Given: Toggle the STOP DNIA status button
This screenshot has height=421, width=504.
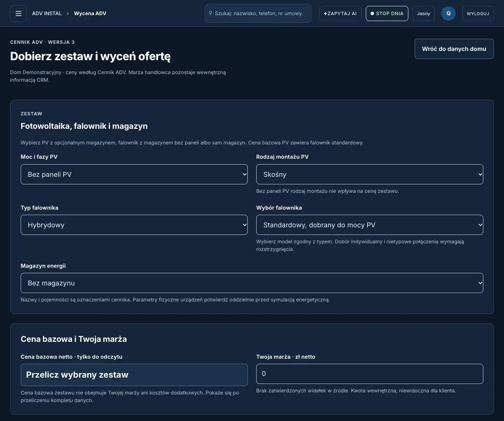Looking at the screenshot, I should 387,13.
